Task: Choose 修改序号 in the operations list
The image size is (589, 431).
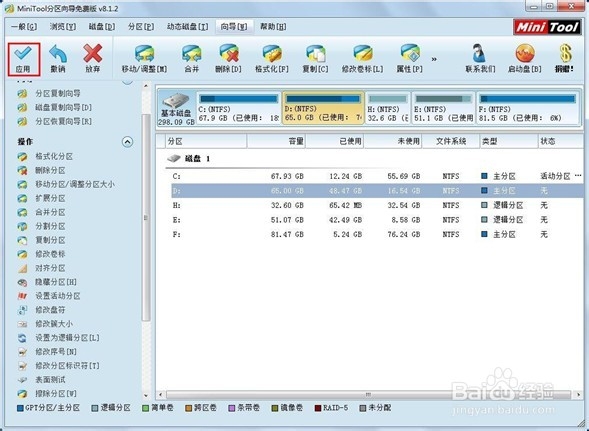Action: (56, 352)
